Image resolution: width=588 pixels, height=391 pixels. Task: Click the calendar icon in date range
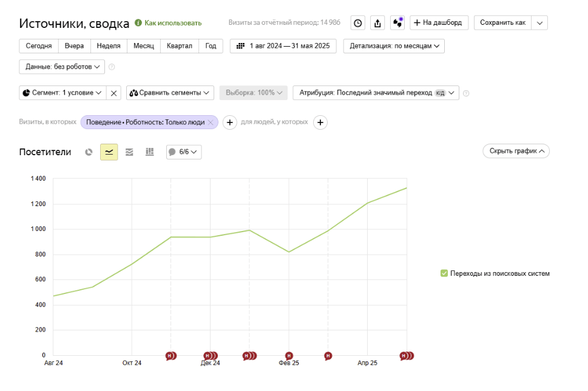point(240,46)
